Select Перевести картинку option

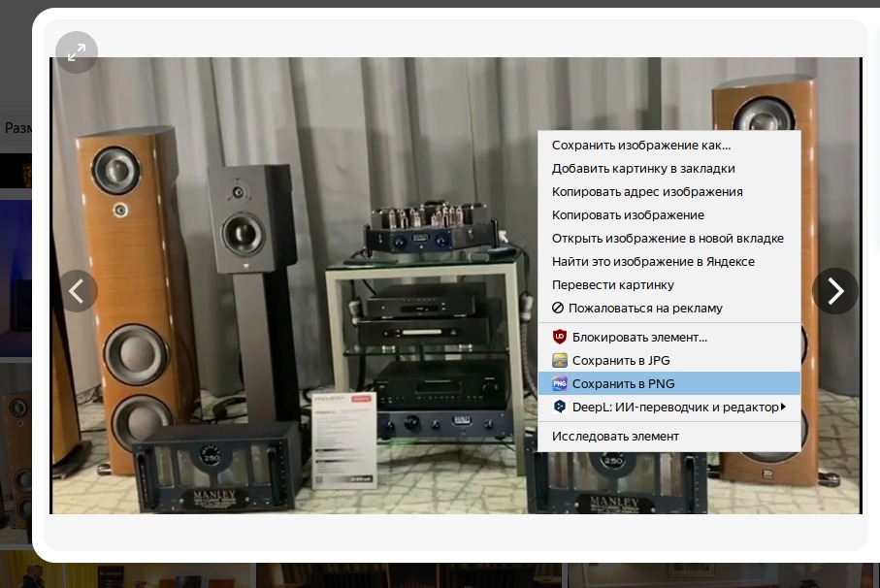tap(612, 285)
